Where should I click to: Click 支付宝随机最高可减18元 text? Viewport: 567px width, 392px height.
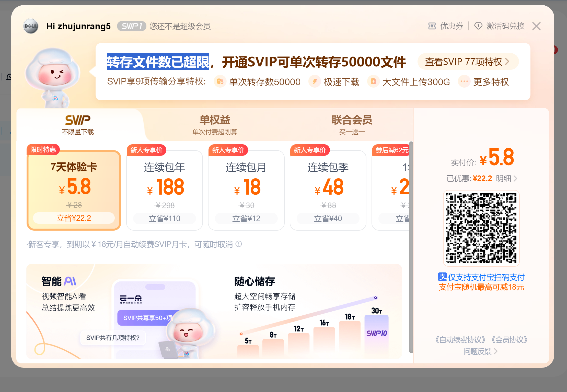pos(481,287)
